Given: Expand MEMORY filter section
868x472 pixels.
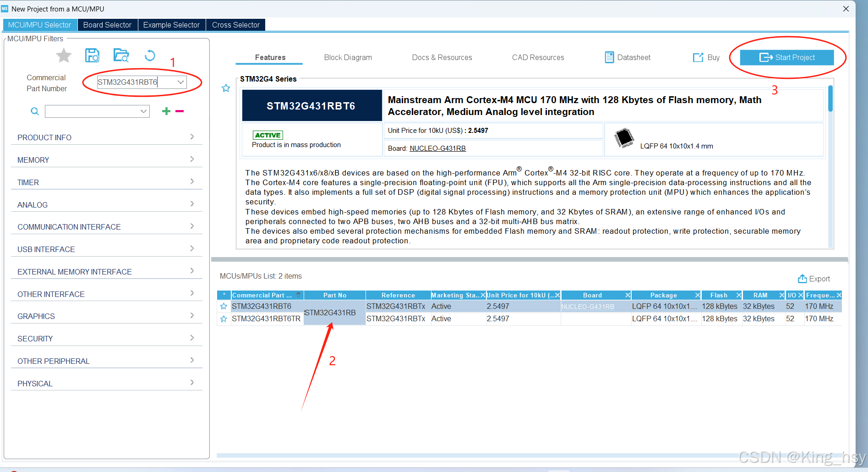Looking at the screenshot, I should [x=106, y=159].
